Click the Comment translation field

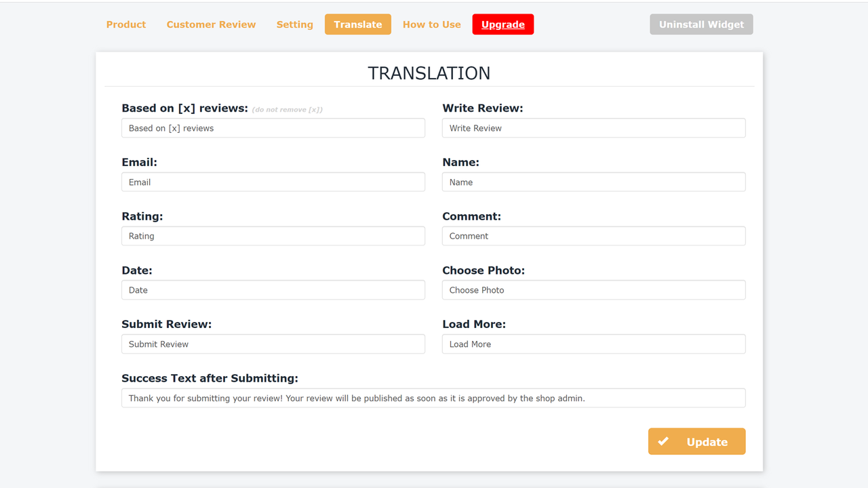click(x=593, y=236)
